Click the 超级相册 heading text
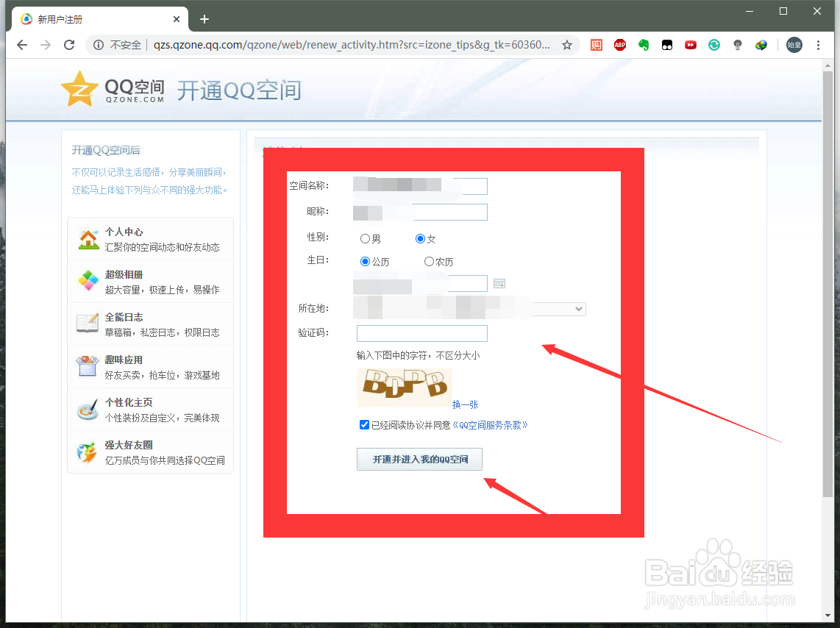840x628 pixels. coord(124,274)
